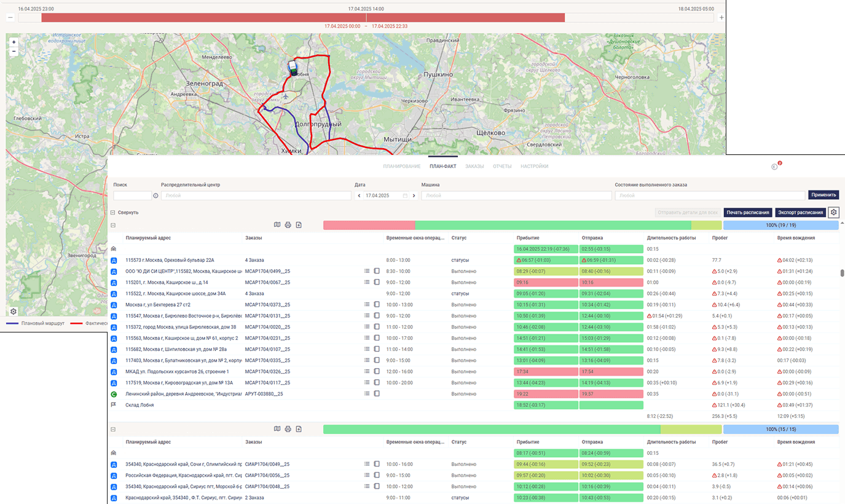Download the first route file icon

click(x=299, y=225)
